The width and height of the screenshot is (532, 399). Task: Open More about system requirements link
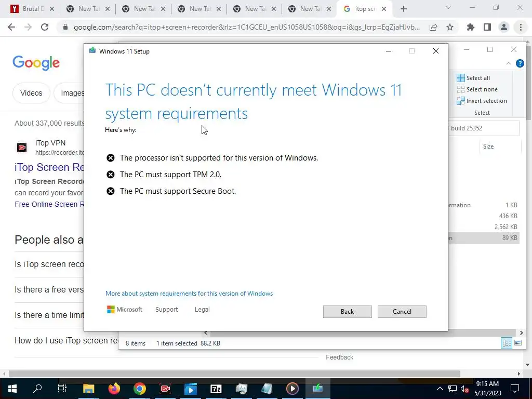tap(189, 294)
